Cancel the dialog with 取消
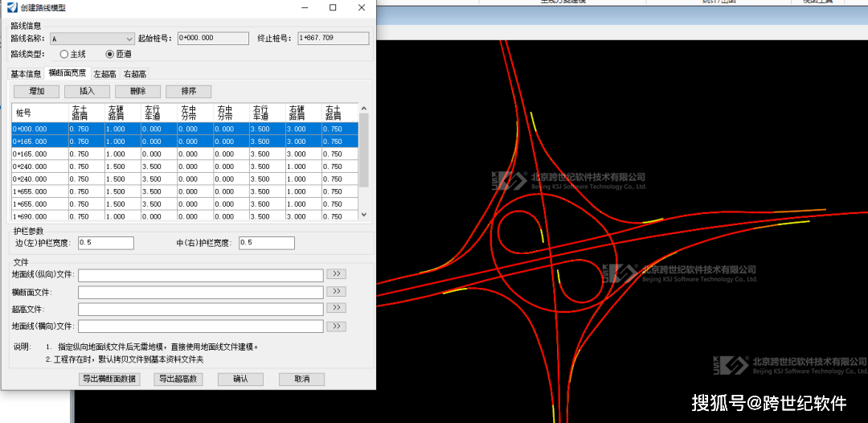The height and width of the screenshot is (423, 868). [x=301, y=380]
